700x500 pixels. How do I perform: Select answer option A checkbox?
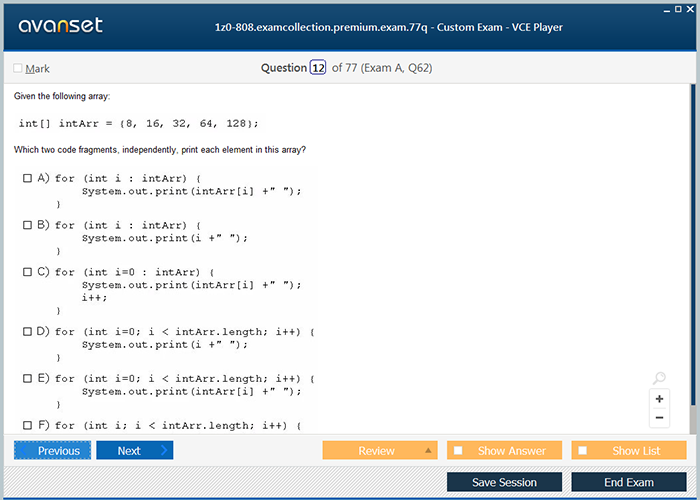tap(28, 178)
